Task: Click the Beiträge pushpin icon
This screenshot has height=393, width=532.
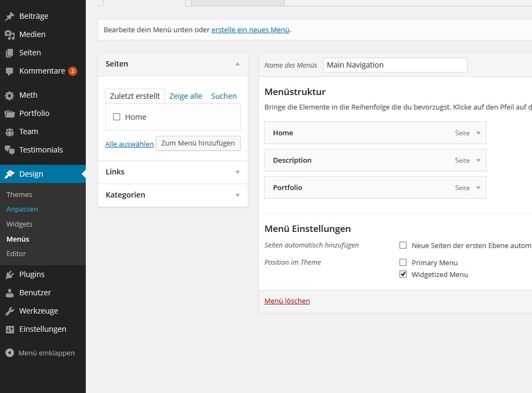Action: (x=10, y=17)
